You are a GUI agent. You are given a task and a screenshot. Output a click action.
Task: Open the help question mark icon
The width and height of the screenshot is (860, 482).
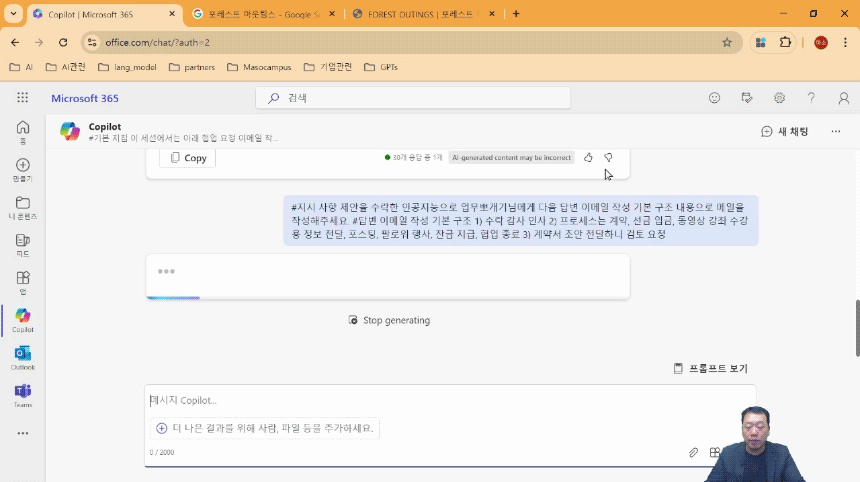tap(811, 98)
